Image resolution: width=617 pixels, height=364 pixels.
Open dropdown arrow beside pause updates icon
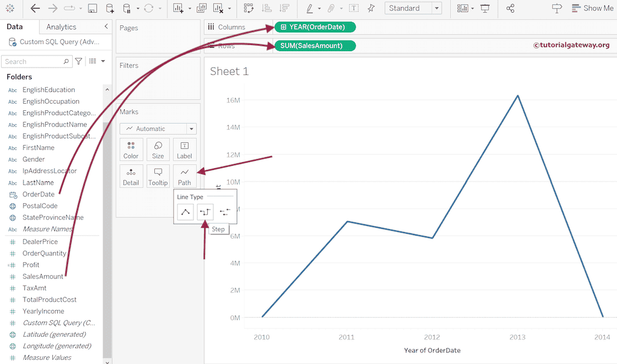click(138, 8)
